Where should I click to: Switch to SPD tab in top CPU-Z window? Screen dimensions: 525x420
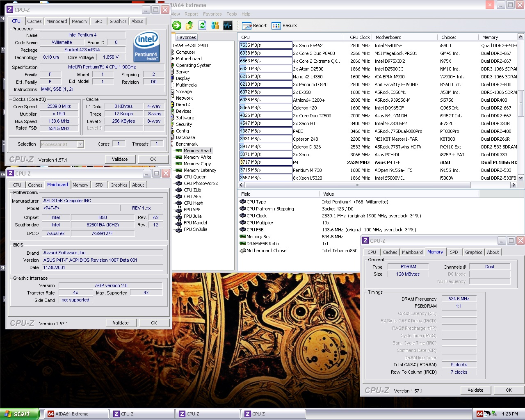pos(98,21)
